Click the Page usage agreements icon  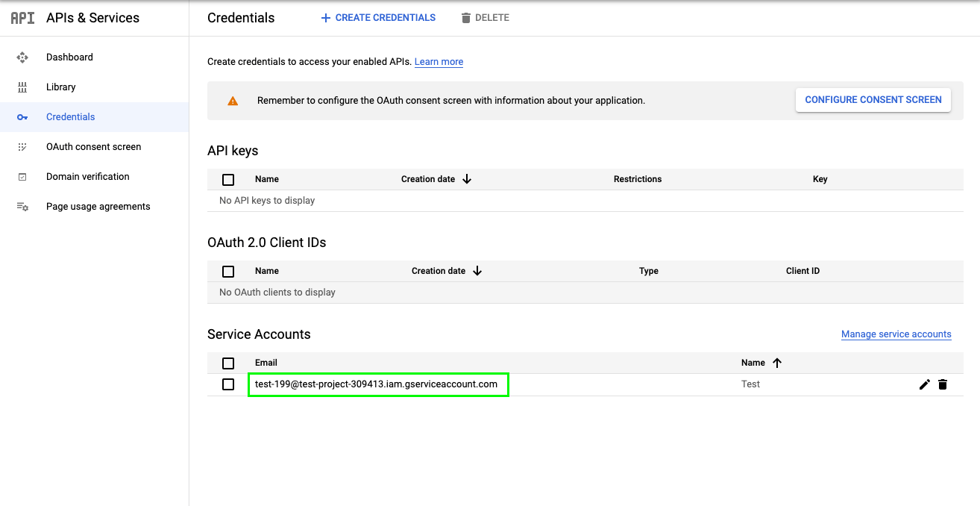(22, 207)
